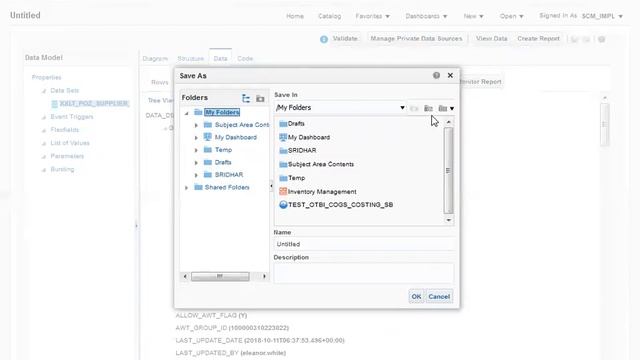This screenshot has height=360, width=640.
Task: Collapse the Folders pane with splitter arrow
Action: tap(271, 186)
